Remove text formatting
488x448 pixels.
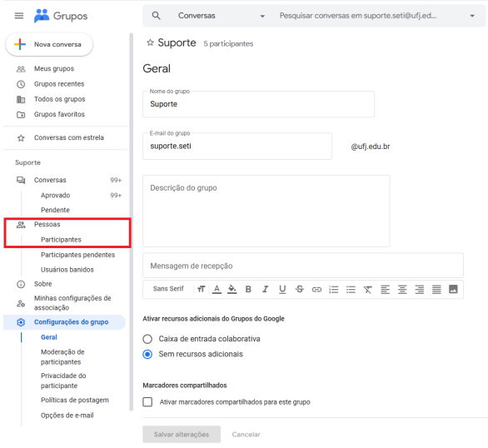click(367, 290)
